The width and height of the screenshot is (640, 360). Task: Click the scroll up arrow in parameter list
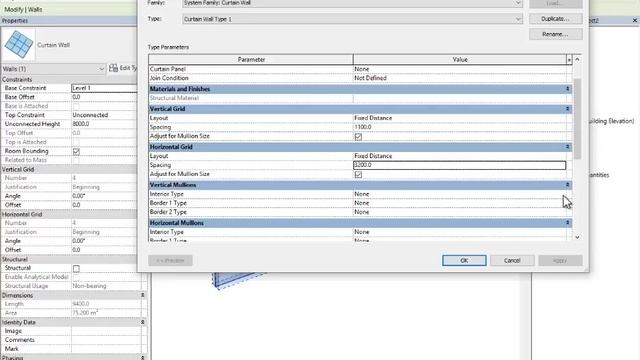point(577,60)
